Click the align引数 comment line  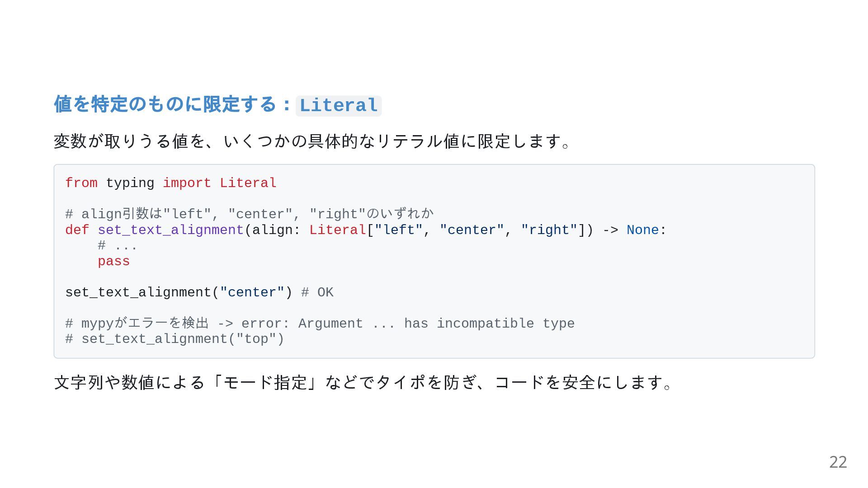250,214
